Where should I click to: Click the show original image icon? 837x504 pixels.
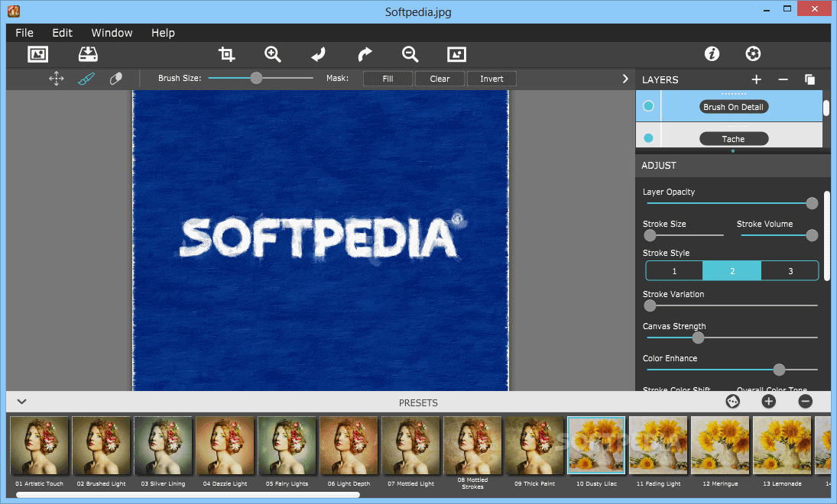click(x=456, y=54)
